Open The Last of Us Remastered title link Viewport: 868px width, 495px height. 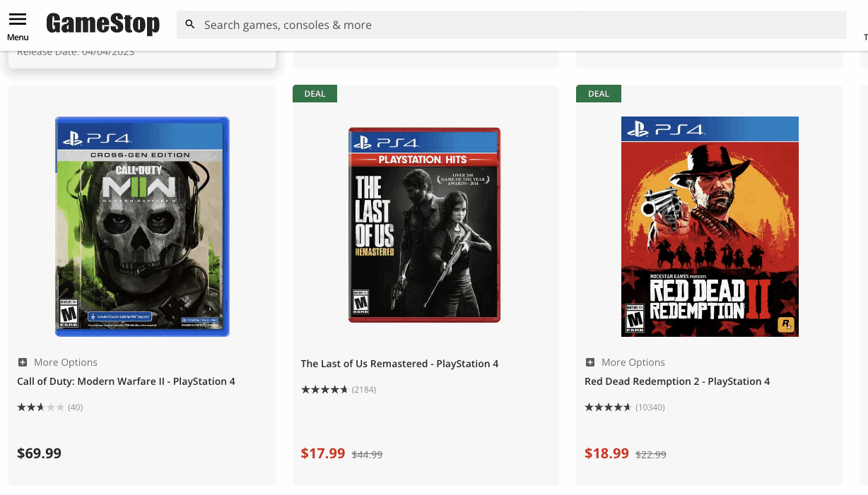399,364
